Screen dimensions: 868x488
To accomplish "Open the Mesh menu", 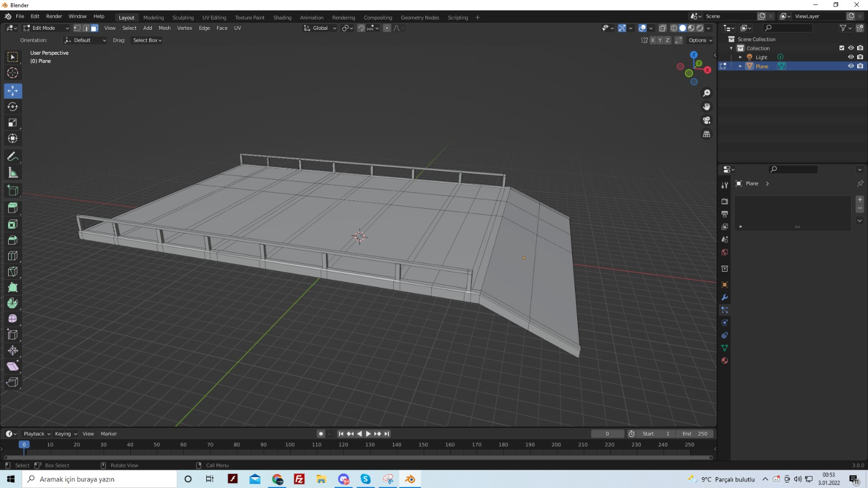I will tap(164, 28).
